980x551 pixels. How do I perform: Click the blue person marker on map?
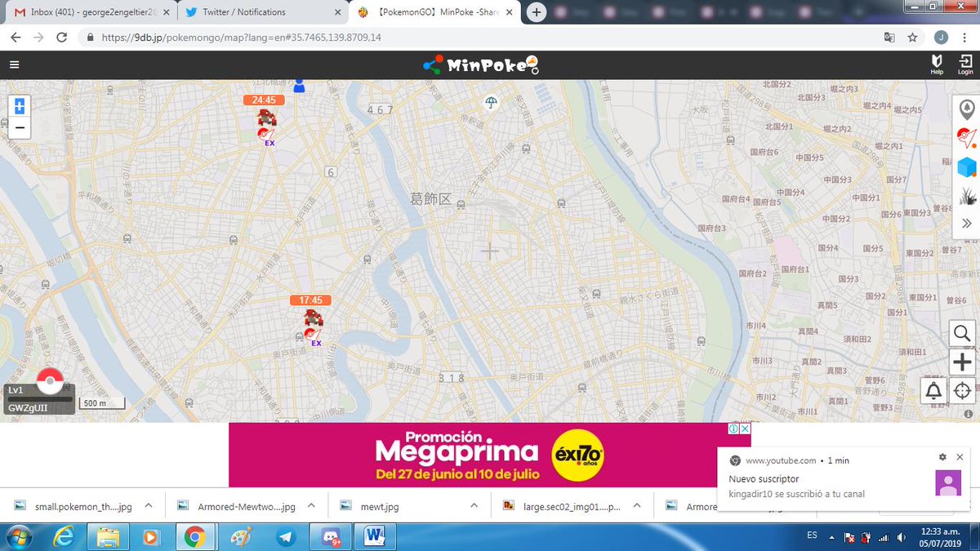click(x=299, y=85)
